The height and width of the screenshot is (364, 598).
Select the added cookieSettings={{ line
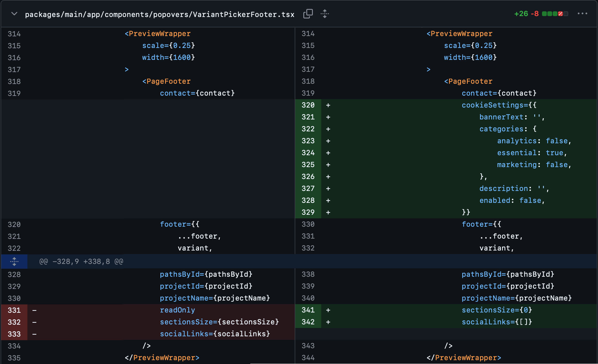(x=499, y=105)
